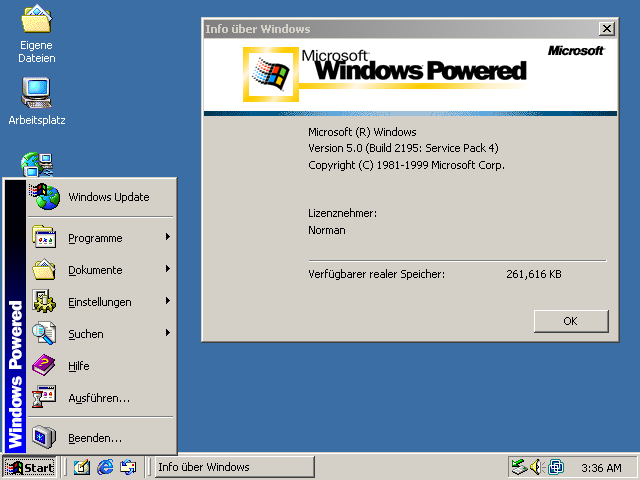Click OK in Info über Windows dialog
Image resolution: width=640 pixels, height=480 pixels.
pos(571,321)
